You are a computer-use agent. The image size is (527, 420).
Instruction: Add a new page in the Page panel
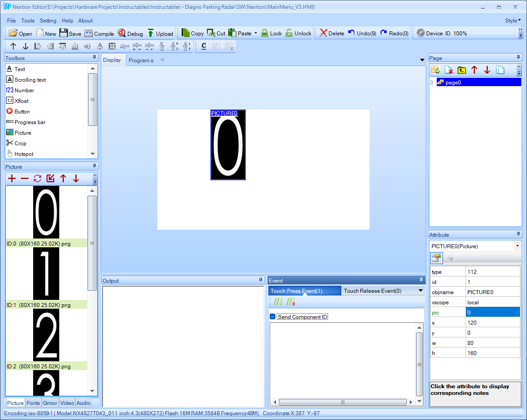point(435,70)
